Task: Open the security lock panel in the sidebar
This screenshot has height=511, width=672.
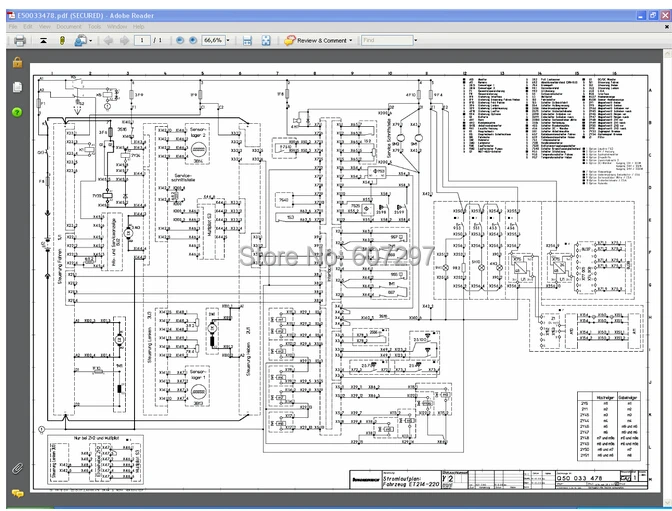Action: 17,62
